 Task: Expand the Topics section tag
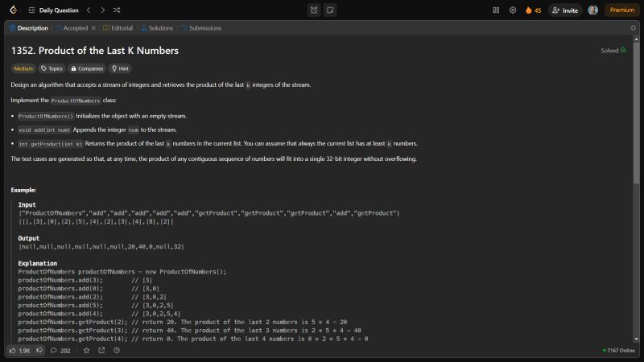[52, 68]
